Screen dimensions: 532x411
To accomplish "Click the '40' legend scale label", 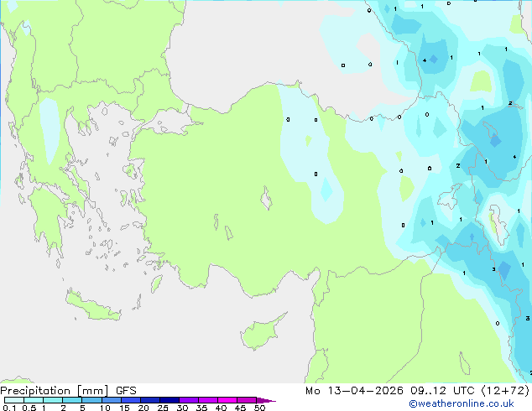I will point(222,408).
